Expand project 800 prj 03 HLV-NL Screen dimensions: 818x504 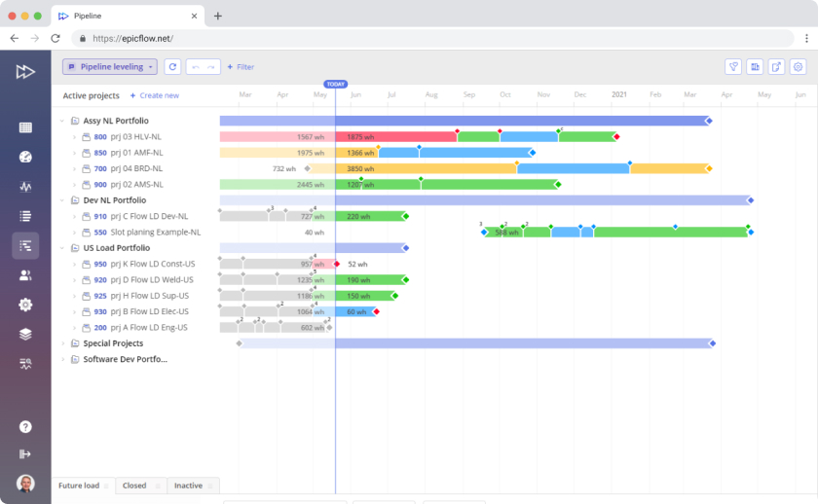click(74, 137)
